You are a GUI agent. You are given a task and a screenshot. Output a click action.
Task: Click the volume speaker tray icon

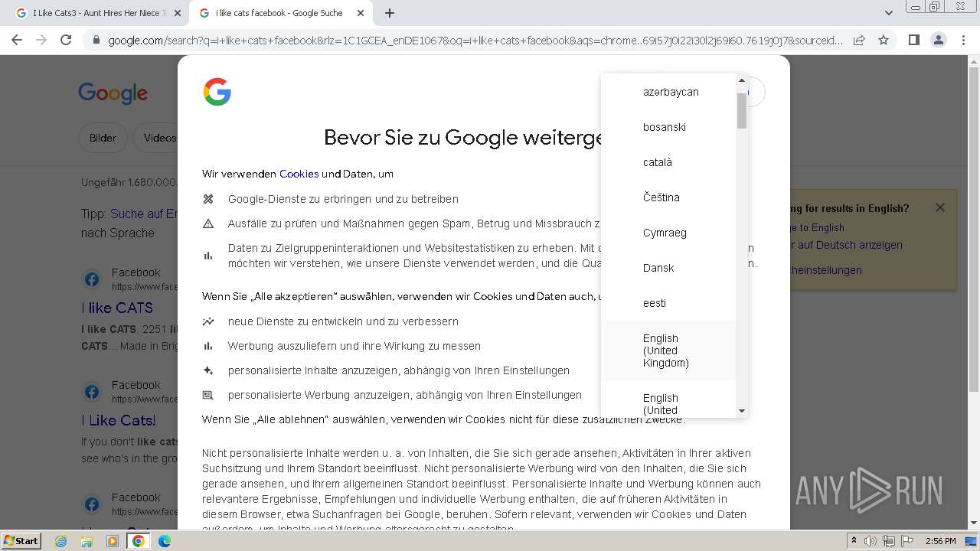[x=871, y=541]
